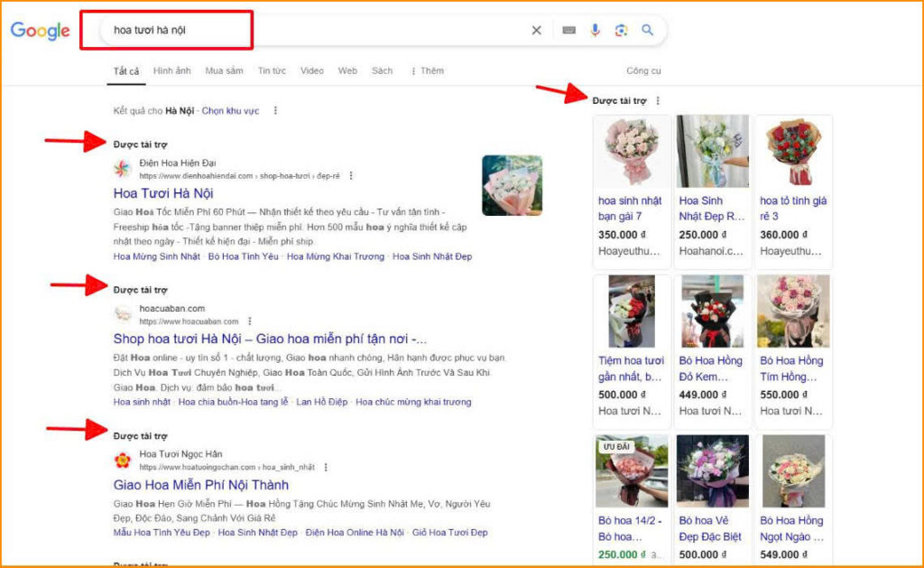This screenshot has width=924, height=568.
Task: Open Bó Hoa Hồng Tím Hồng product title
Action: tap(791, 368)
